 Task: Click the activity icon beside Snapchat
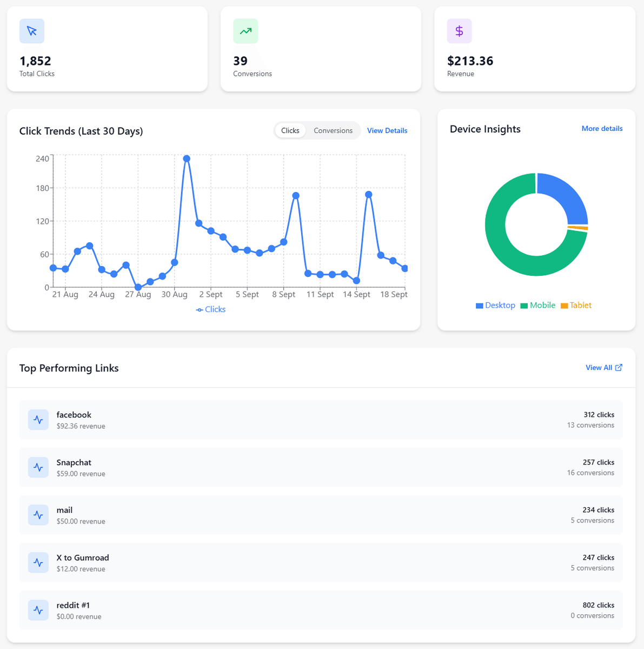tap(38, 467)
